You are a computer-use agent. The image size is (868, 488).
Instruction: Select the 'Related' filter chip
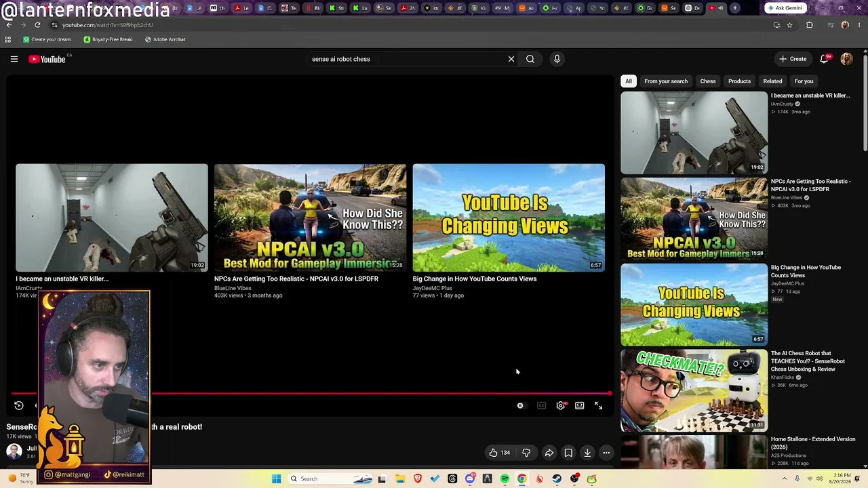[x=772, y=81]
